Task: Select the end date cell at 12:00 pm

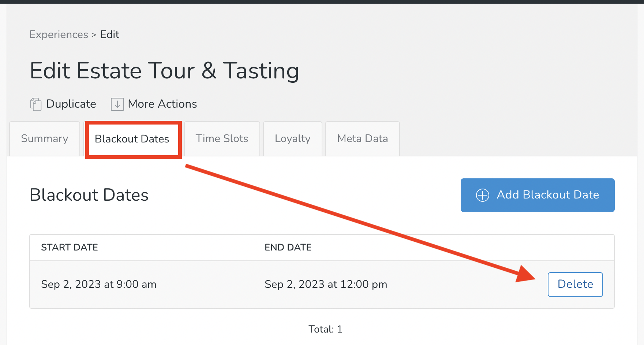Action: click(x=326, y=285)
